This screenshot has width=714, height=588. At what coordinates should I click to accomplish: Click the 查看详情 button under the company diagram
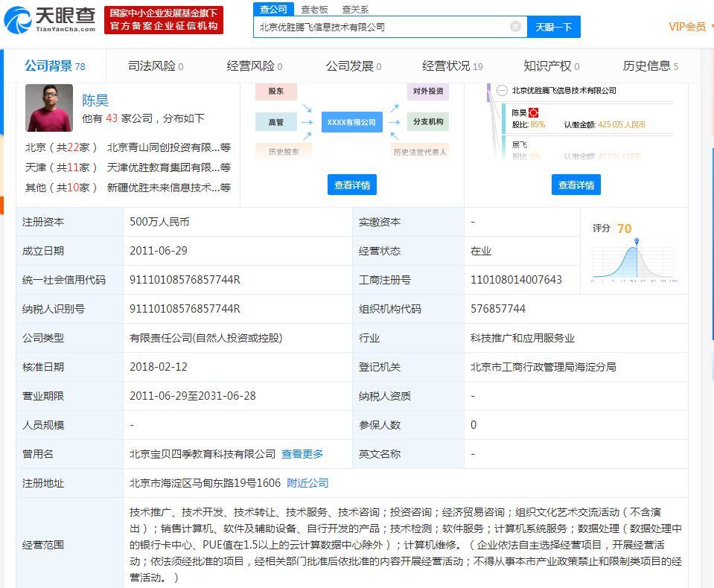pyautogui.click(x=352, y=185)
